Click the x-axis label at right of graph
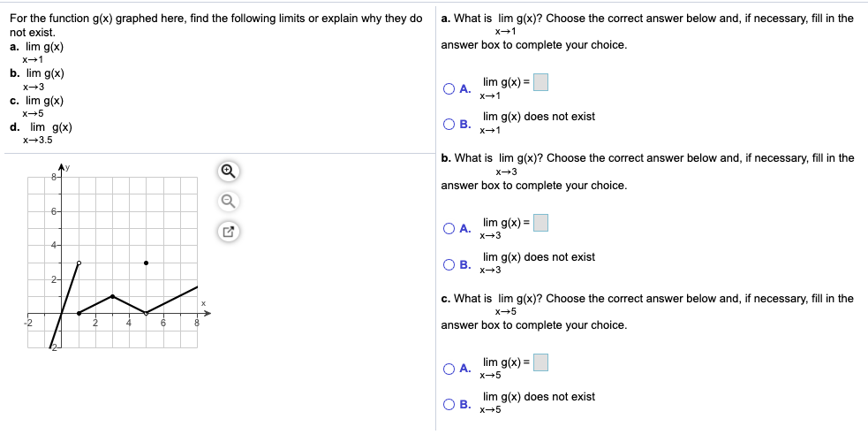 pyautogui.click(x=203, y=304)
